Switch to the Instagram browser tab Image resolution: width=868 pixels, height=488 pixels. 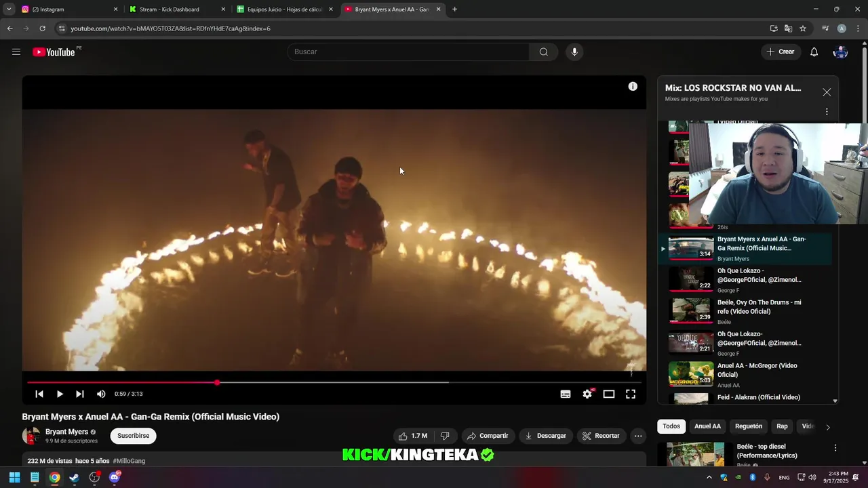69,9
